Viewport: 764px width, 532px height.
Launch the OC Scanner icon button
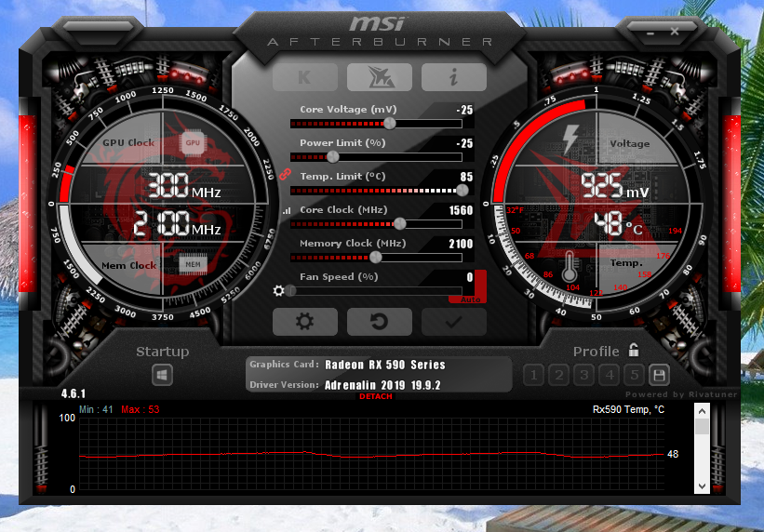(x=379, y=77)
